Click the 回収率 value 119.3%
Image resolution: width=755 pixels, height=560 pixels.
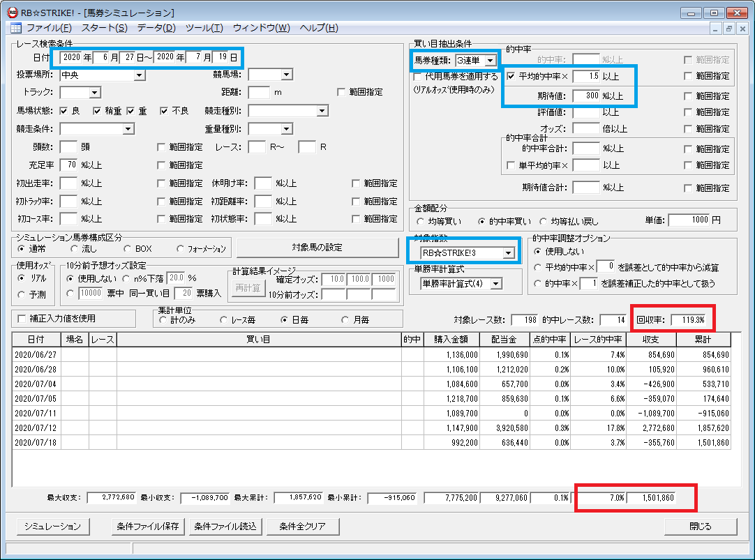pos(689,320)
